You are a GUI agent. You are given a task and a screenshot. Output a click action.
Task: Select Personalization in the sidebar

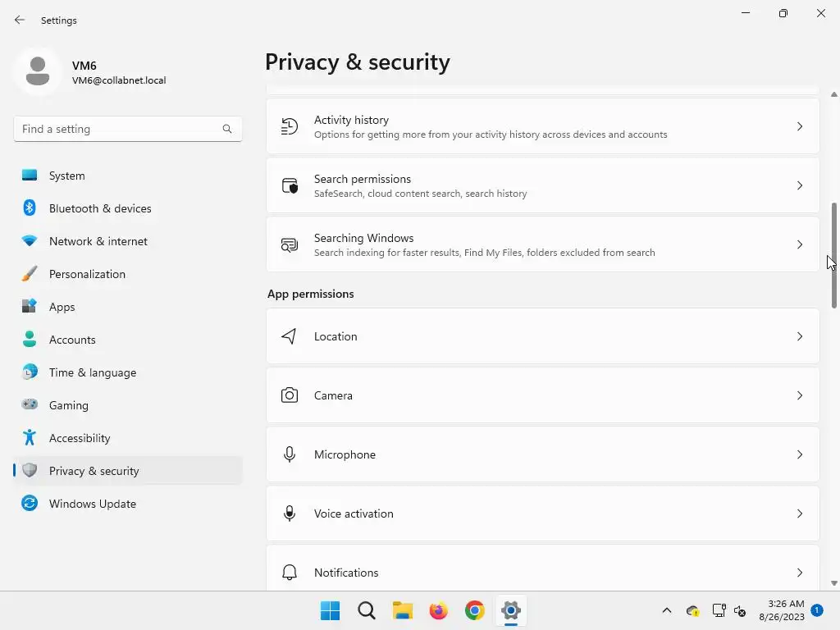(87, 274)
